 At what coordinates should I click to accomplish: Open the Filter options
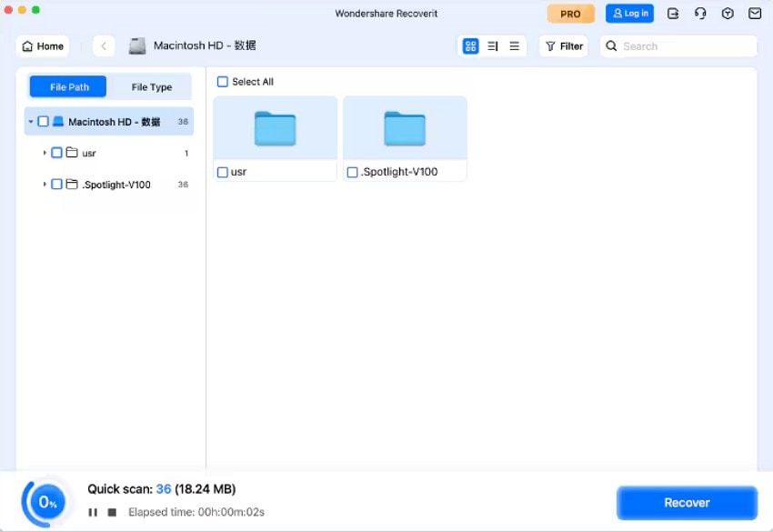564,46
